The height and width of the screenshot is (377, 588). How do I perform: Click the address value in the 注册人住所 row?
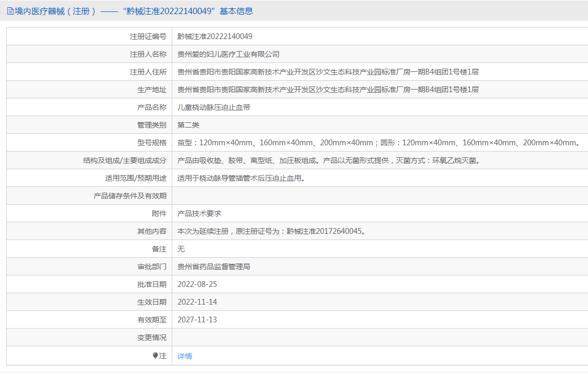click(x=328, y=72)
